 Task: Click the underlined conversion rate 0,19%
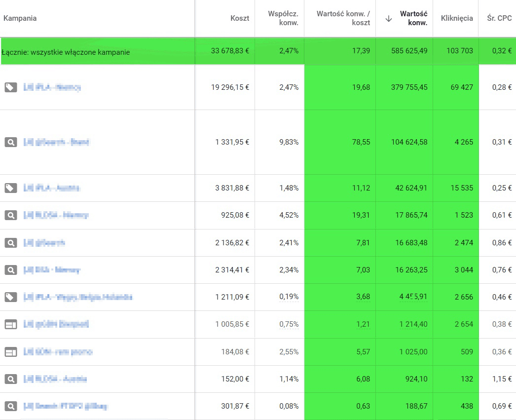289,297
